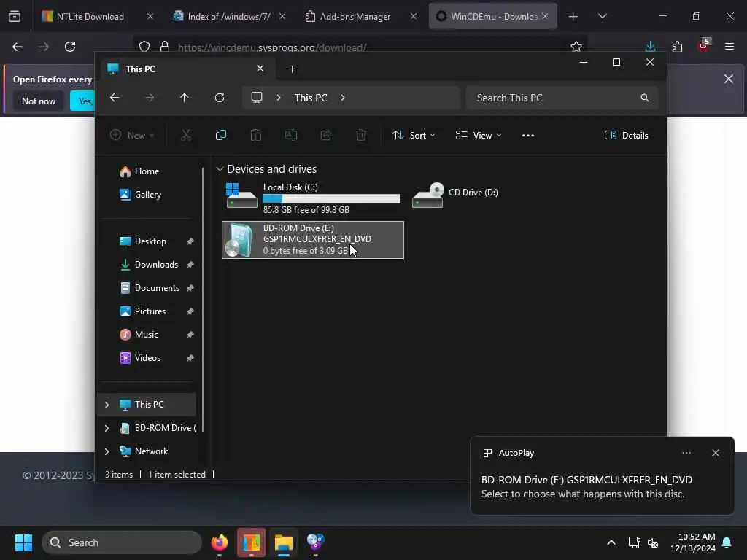The height and width of the screenshot is (560, 747).
Task: Go back in Firefox
Action: pyautogui.click(x=18, y=47)
